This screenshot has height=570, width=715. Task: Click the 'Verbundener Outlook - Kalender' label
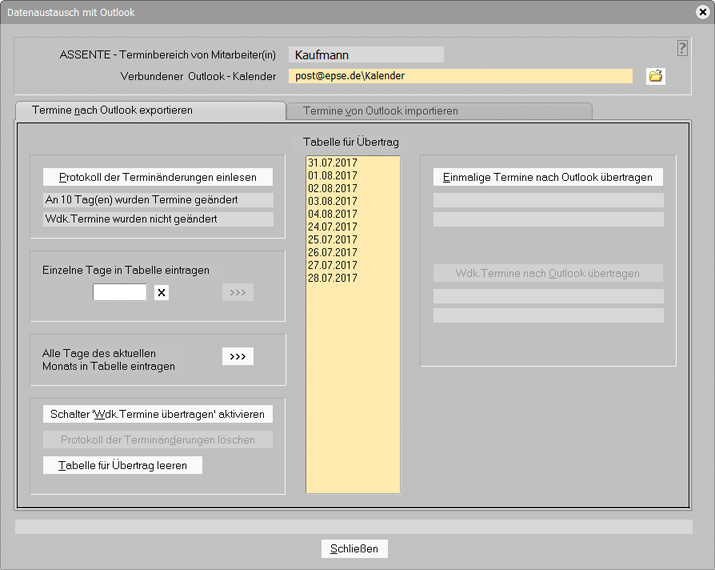point(198,76)
